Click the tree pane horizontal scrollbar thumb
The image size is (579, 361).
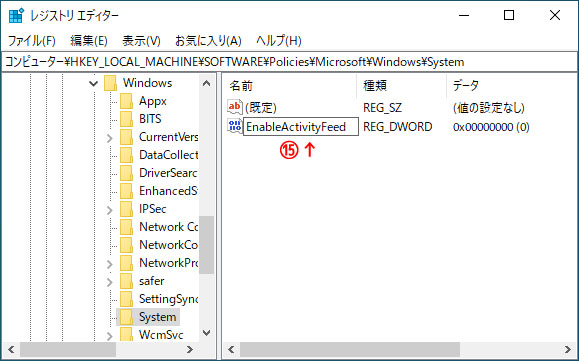pos(68,349)
